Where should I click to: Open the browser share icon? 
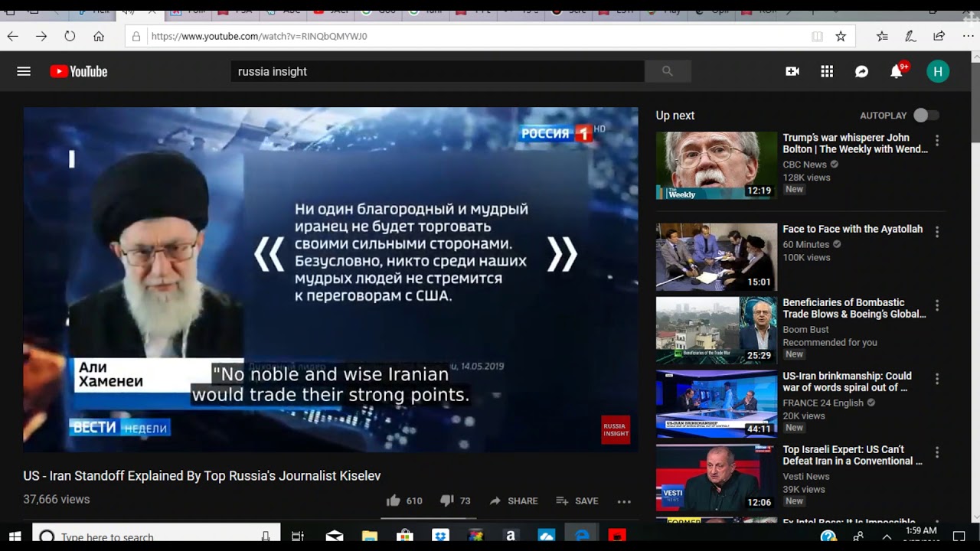[x=939, y=36]
